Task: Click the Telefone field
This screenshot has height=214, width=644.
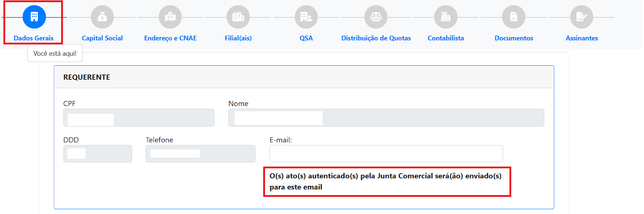Action: 200,154
